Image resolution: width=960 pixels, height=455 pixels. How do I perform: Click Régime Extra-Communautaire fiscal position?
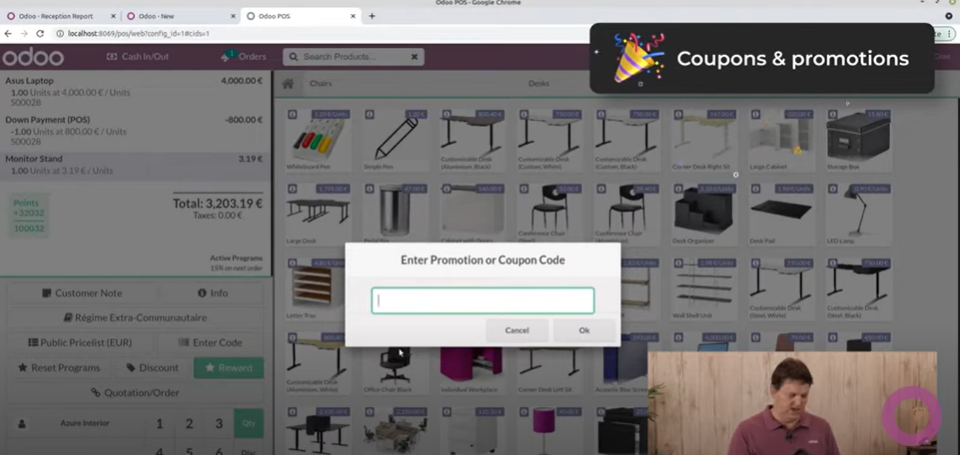click(135, 318)
